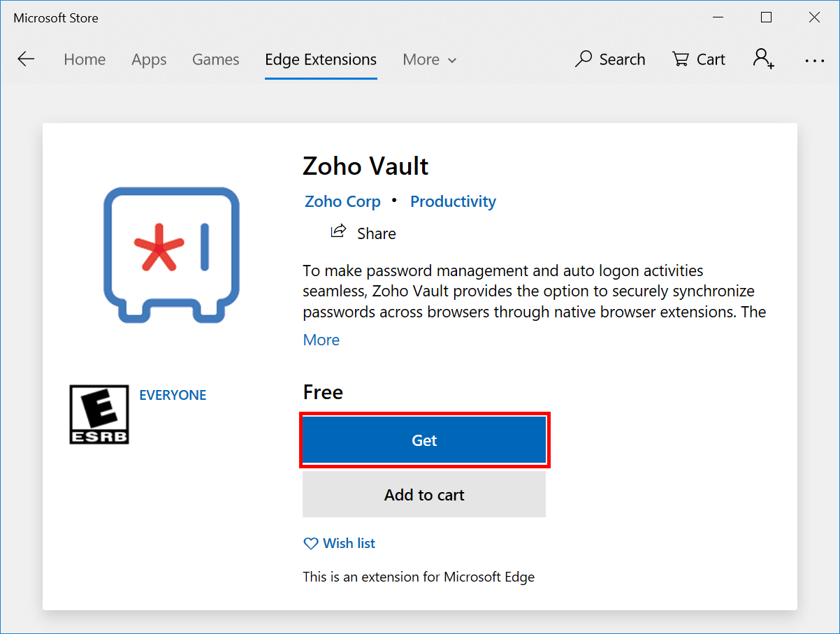Click the back arrow icon
Screen dimensions: 840x634
point(26,59)
